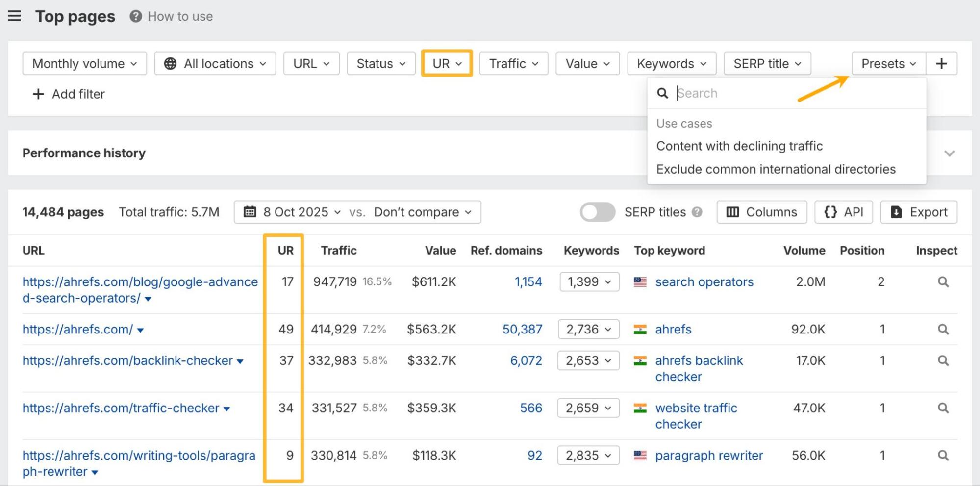Screen dimensions: 980x486
Task: Click the SERP titles help question icon
Action: point(697,212)
